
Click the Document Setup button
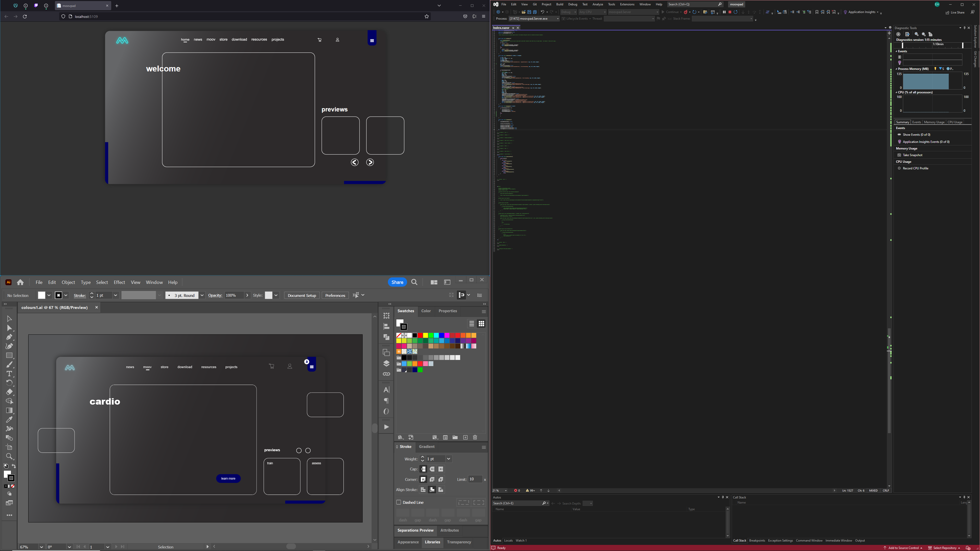[x=302, y=295]
